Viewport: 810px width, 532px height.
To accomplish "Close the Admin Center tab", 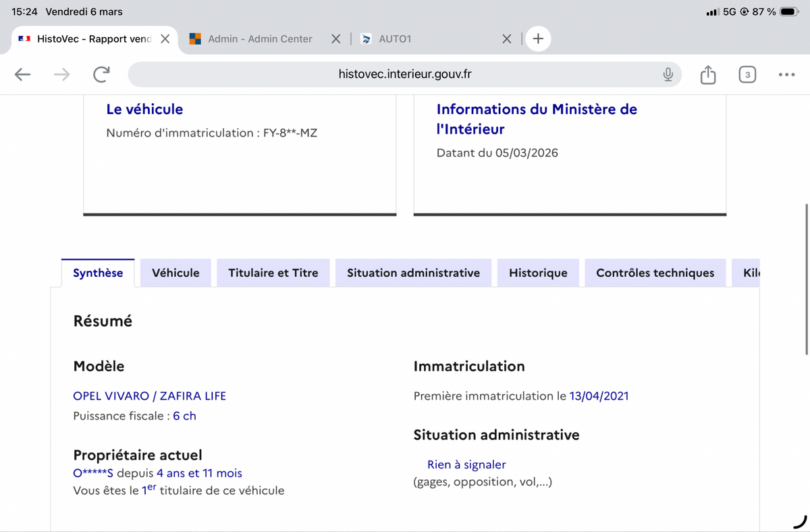I will pyautogui.click(x=335, y=39).
